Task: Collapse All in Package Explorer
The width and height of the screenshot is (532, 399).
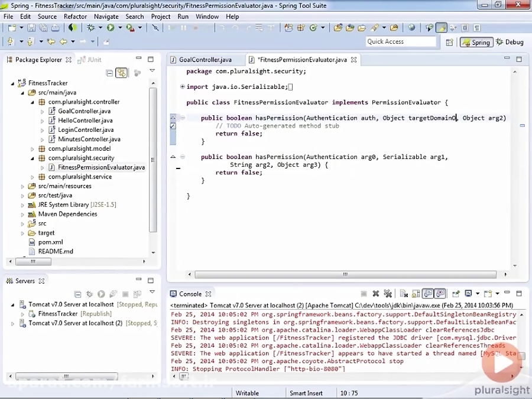Action: coord(109,73)
